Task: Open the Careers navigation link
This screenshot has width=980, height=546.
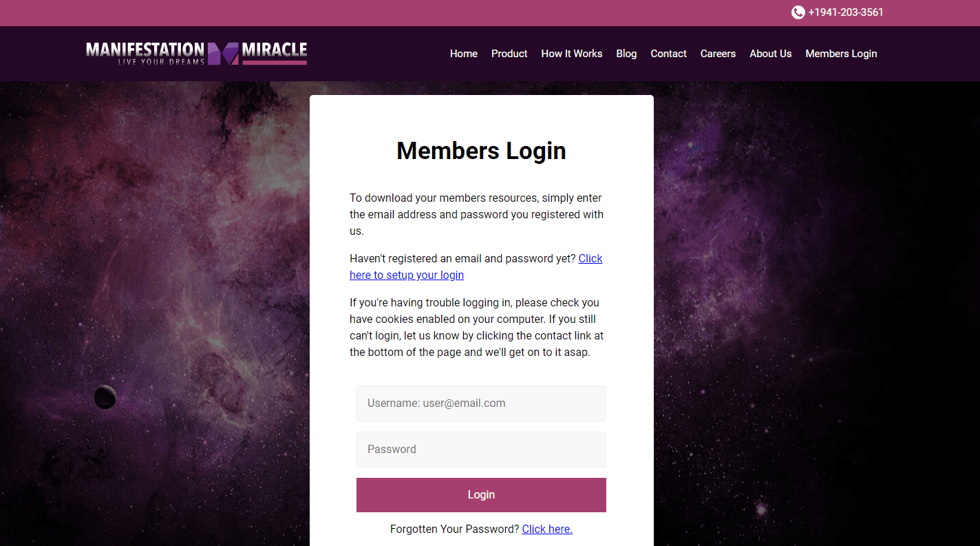Action: click(x=718, y=54)
